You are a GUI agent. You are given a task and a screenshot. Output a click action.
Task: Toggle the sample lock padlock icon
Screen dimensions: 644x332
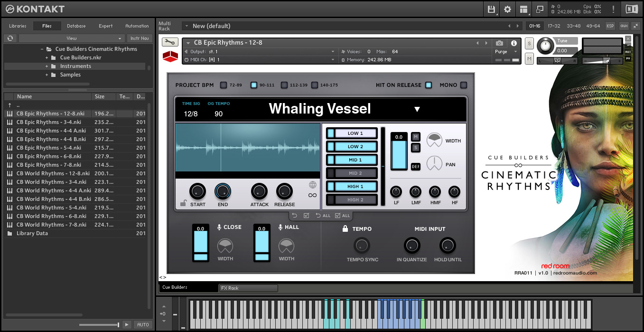click(x=183, y=203)
